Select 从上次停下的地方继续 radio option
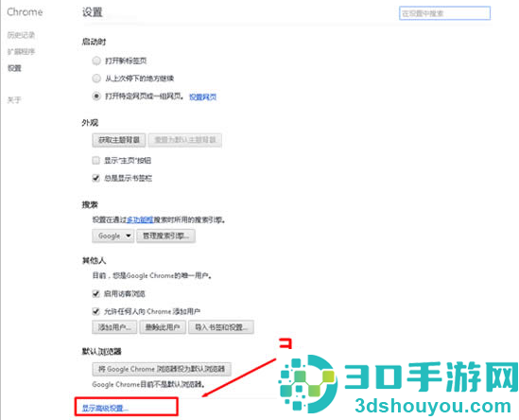519x420 pixels. (x=96, y=79)
